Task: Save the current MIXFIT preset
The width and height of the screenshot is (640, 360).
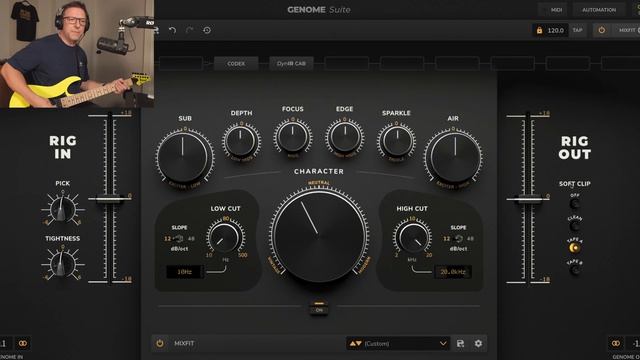Action: pos(460,344)
